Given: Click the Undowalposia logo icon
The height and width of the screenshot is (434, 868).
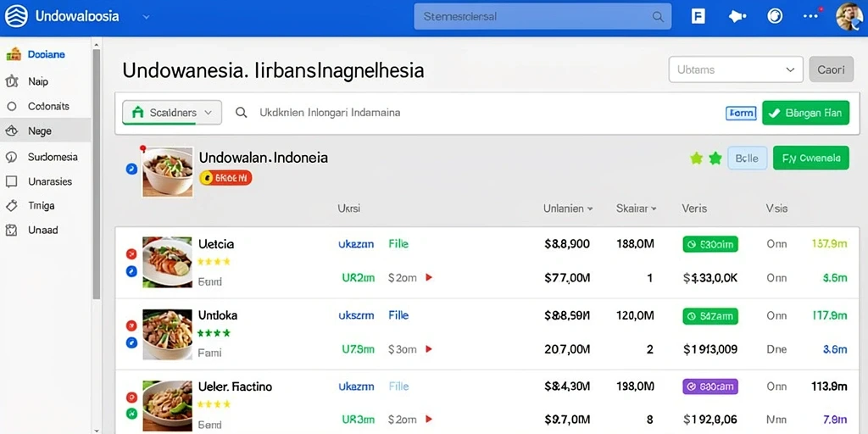Looking at the screenshot, I should click(16, 16).
